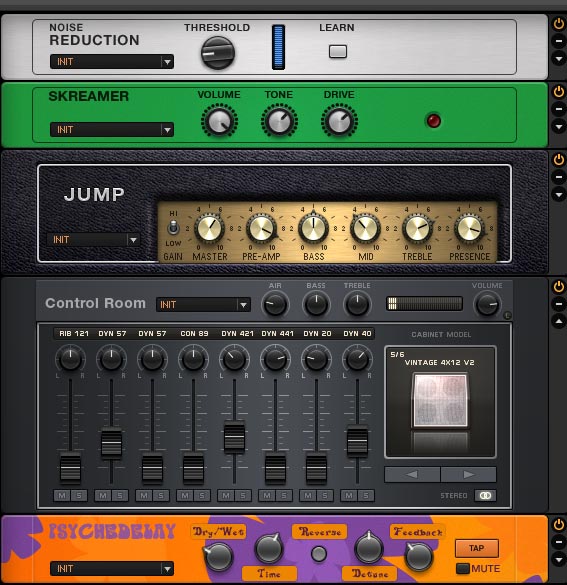
Task: Click the Control Room Bass knob
Action: point(316,304)
